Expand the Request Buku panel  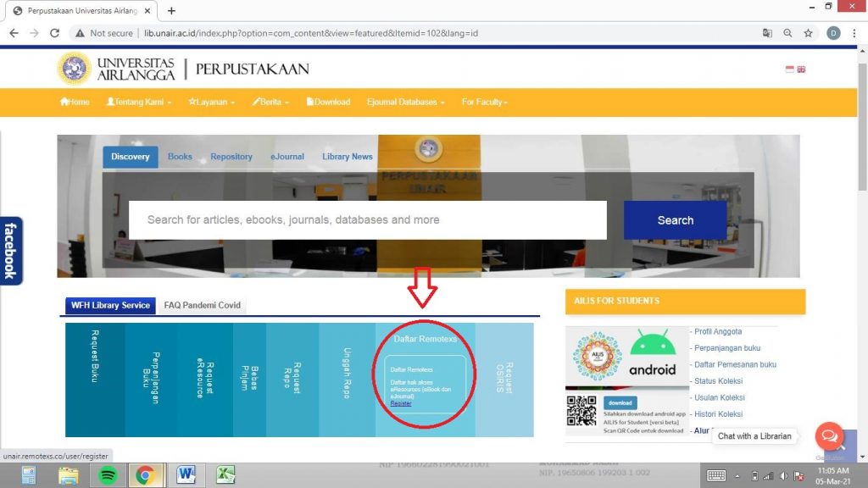pos(95,380)
